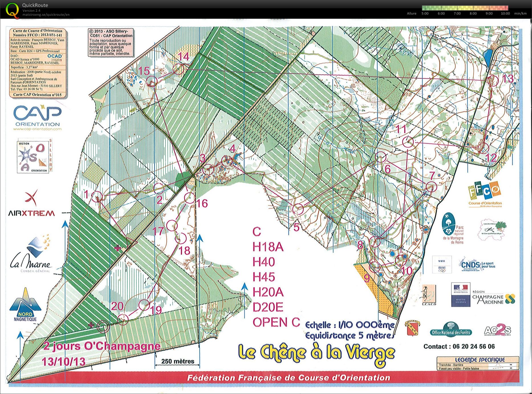Click the 'OPEN C' category label

(277, 322)
